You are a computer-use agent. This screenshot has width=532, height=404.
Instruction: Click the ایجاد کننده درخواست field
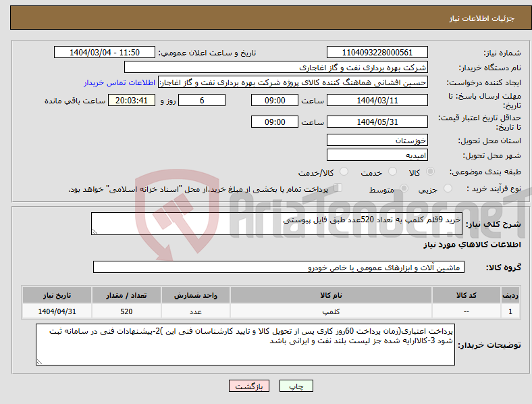pyautogui.click(x=293, y=82)
